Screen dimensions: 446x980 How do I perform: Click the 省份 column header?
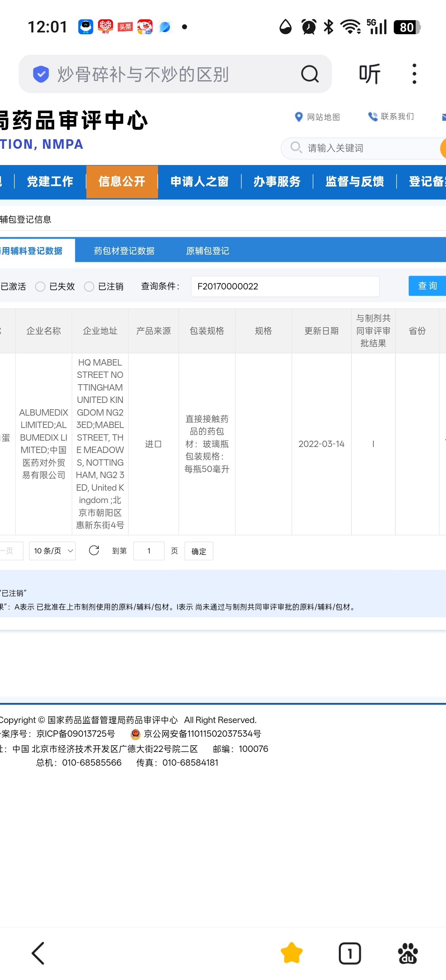click(x=417, y=331)
